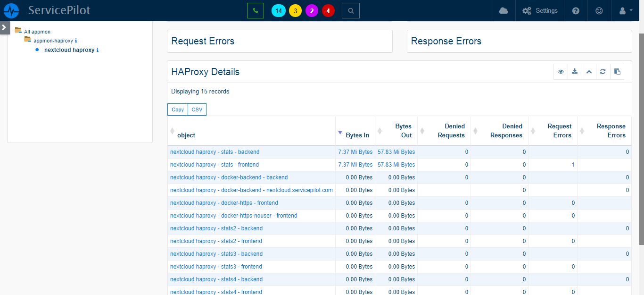Open nextcloud haproxy - stats - frontend link
Image resolution: width=644 pixels, height=295 pixels.
pos(215,165)
